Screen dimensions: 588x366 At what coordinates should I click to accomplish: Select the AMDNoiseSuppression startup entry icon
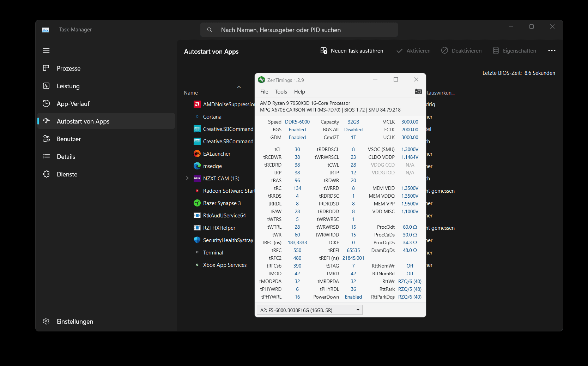197,104
